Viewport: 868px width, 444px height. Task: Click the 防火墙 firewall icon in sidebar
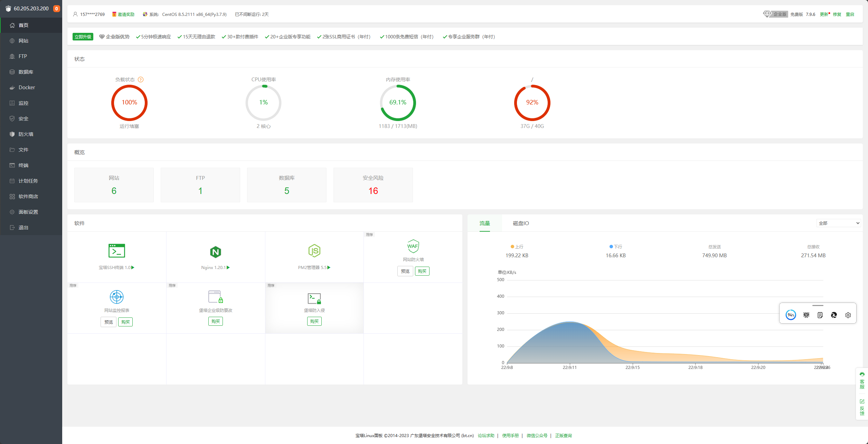[x=12, y=134]
